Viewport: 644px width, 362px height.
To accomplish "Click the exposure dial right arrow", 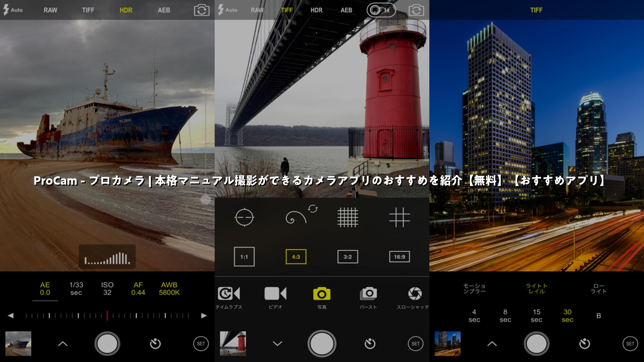I will tap(204, 316).
